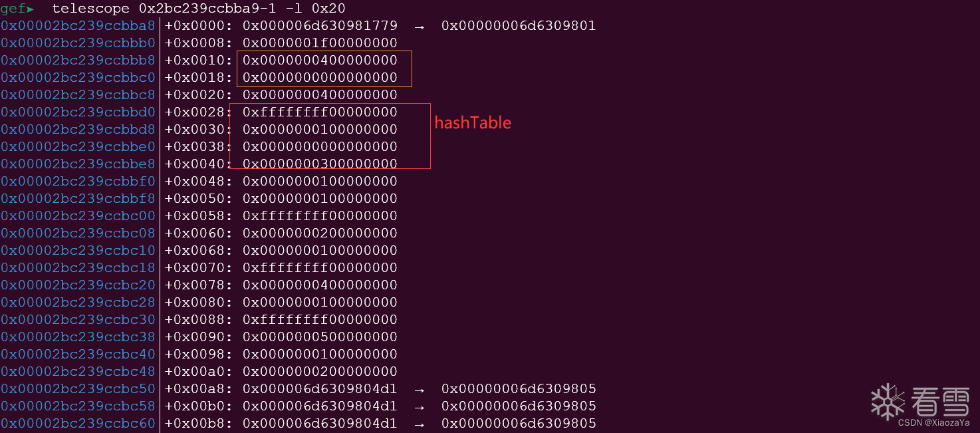Screen dimensions: 980x433
Task: Click the +0x0028 offset label
Action: 198,112
